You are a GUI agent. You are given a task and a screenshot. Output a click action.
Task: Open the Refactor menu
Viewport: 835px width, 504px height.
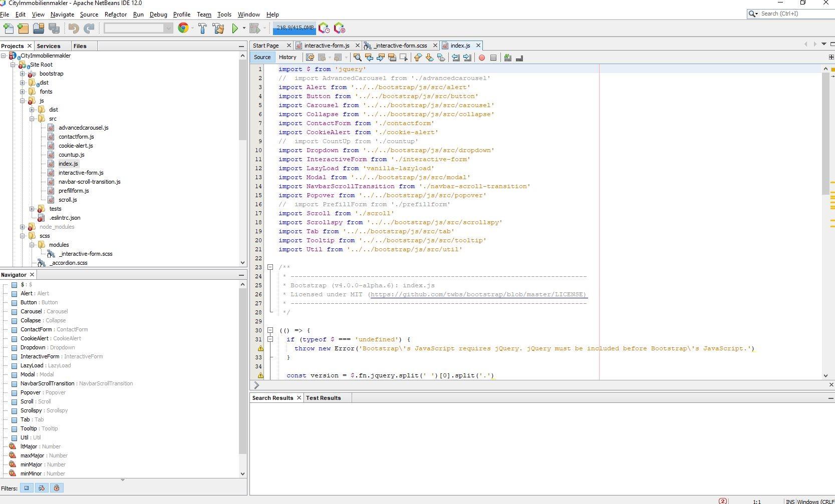pos(115,15)
